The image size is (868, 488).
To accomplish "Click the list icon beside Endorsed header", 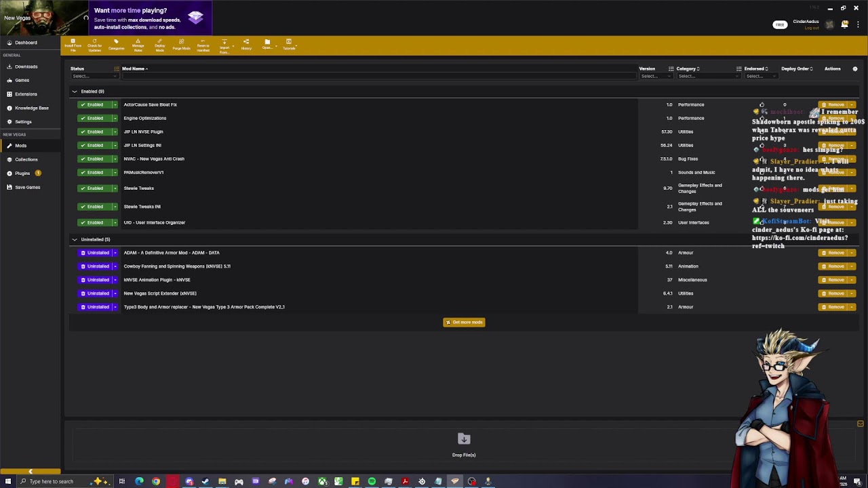I will click(739, 68).
